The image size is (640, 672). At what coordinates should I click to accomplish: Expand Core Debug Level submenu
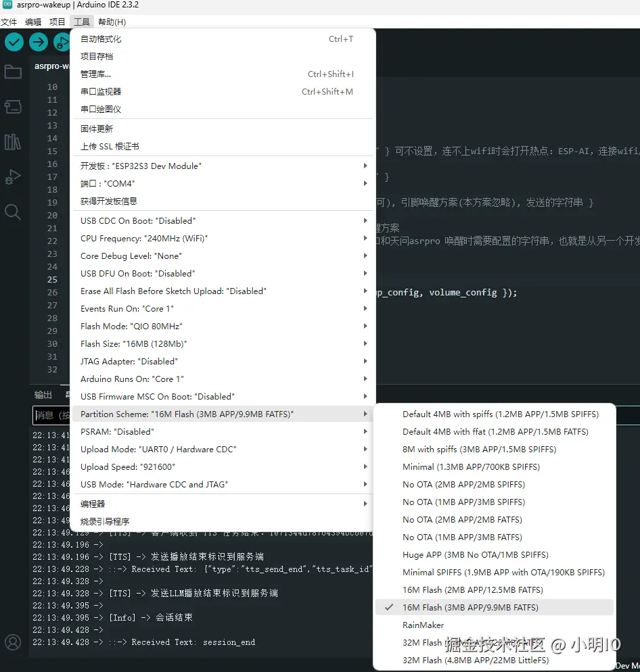223,256
